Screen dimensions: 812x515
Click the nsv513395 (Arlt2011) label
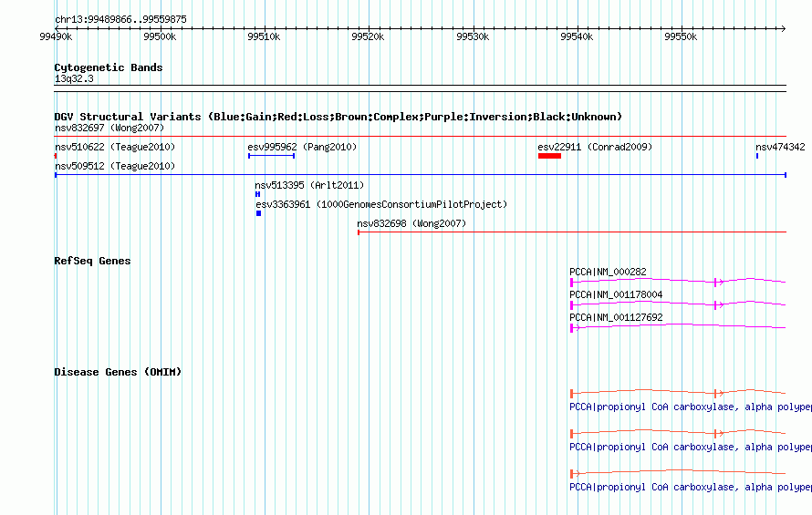(309, 185)
